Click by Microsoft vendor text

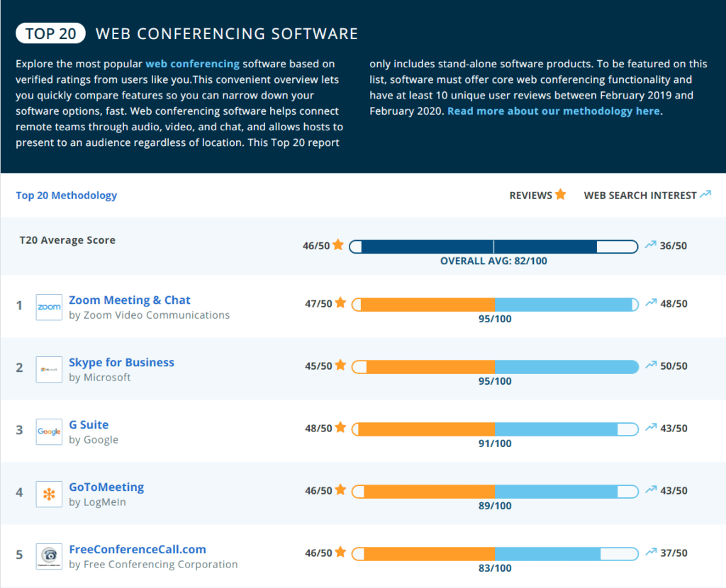tap(99, 378)
